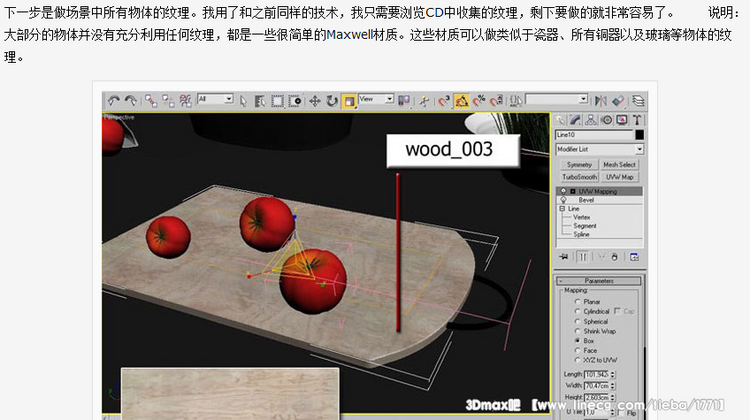Click the black object color swatch
The image size is (750, 420).
[x=640, y=135]
